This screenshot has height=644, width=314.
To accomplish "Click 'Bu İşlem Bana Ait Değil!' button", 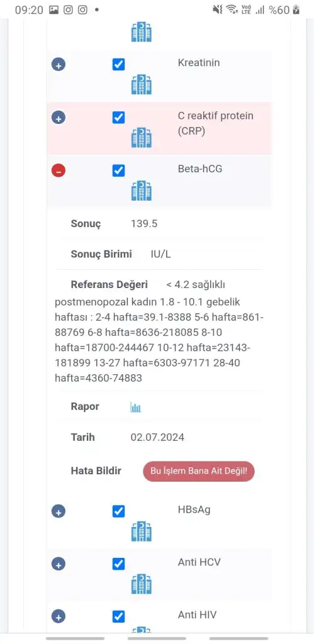I will pos(199,471).
